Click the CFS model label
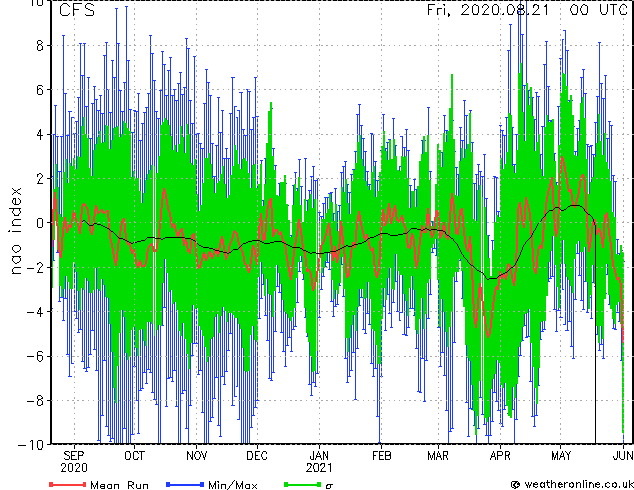 click(77, 10)
